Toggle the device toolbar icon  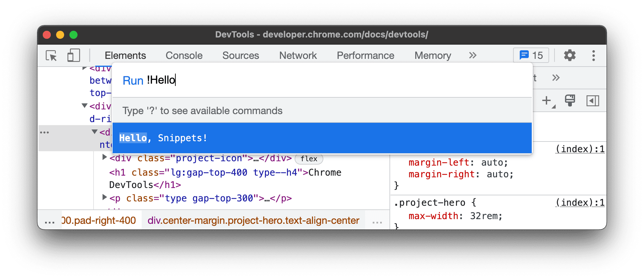click(x=73, y=56)
